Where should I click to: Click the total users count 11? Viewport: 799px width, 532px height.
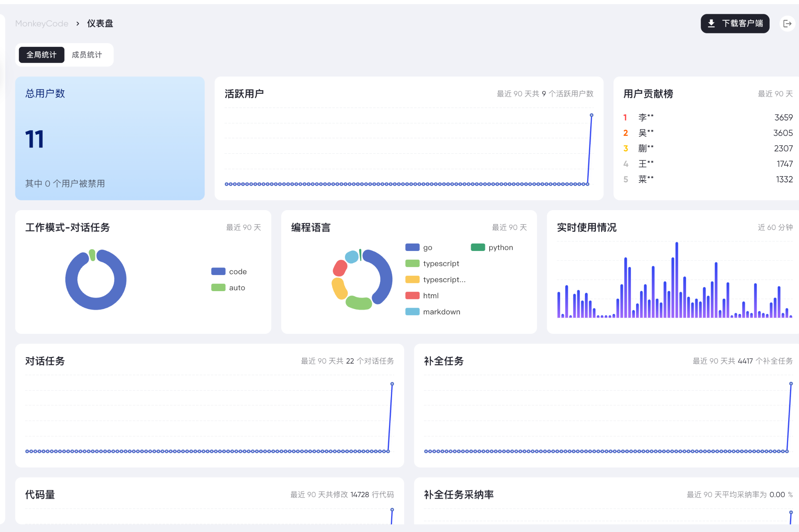pyautogui.click(x=35, y=139)
